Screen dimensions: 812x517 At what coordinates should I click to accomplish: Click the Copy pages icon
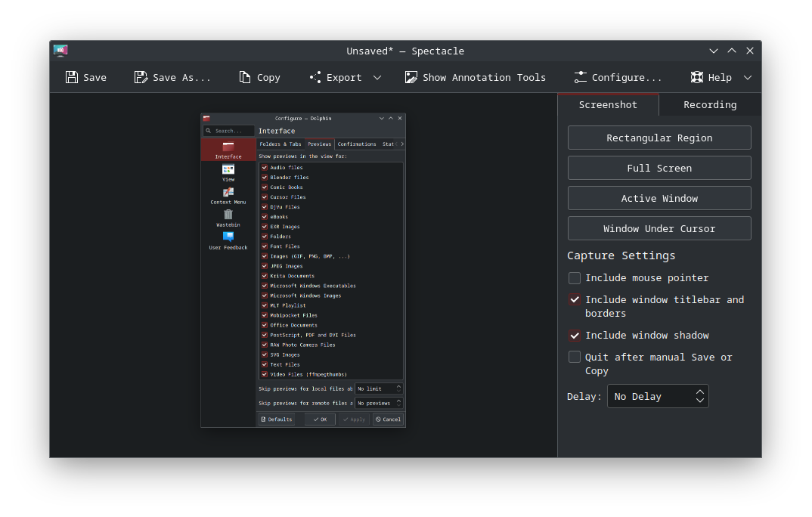pos(244,78)
